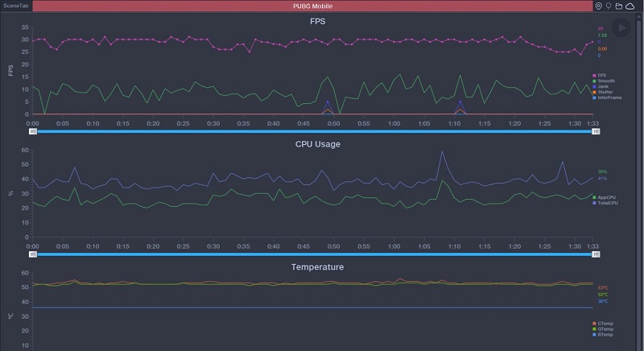Toggle the BTemp legend entry

point(603,335)
